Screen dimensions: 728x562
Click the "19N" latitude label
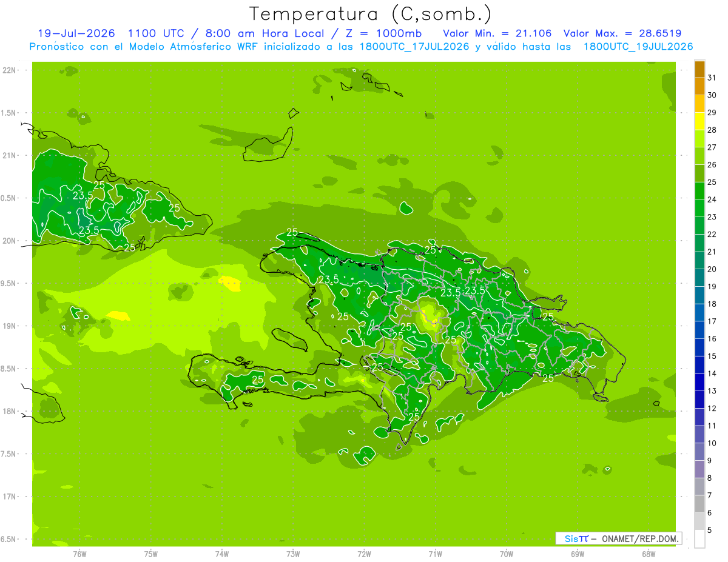pyautogui.click(x=9, y=326)
